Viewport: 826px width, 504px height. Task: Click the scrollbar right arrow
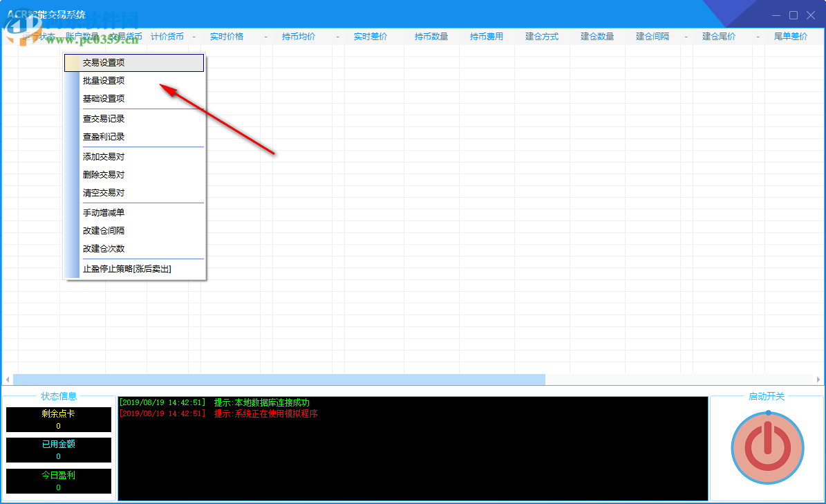point(818,379)
